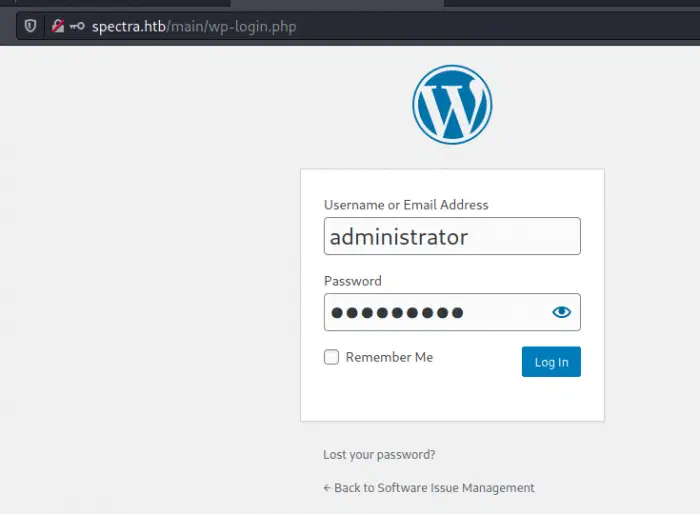Click the saved password key icon
Screen dimensions: 700x514
(x=77, y=26)
